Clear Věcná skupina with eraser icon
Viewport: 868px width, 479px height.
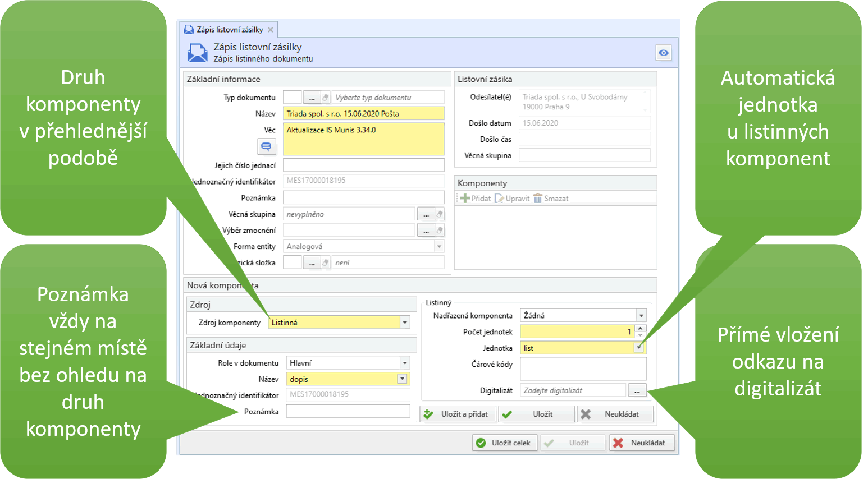click(x=440, y=214)
